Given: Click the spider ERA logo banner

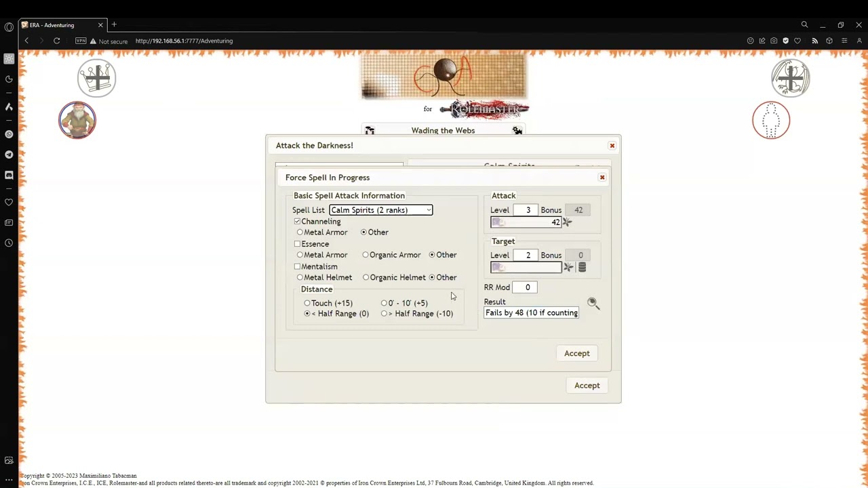Looking at the screenshot, I should (443, 78).
